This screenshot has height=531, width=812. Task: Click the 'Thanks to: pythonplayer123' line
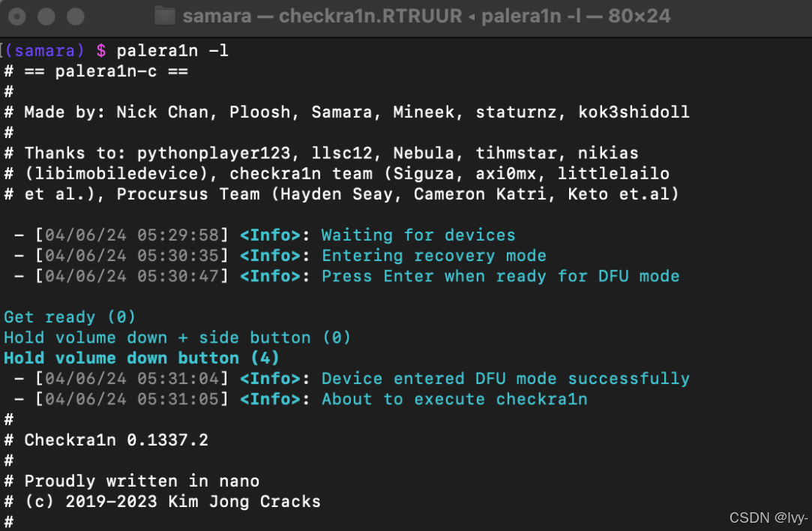point(322,153)
